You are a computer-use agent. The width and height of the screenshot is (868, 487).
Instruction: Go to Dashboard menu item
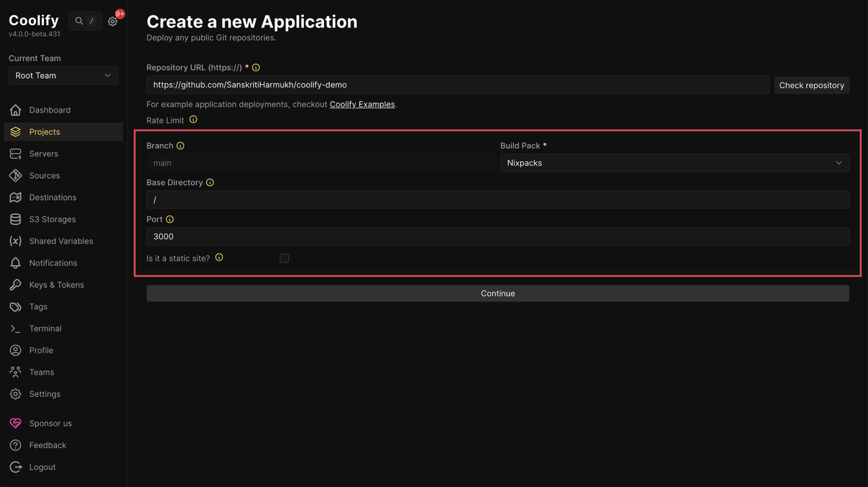click(x=64, y=110)
